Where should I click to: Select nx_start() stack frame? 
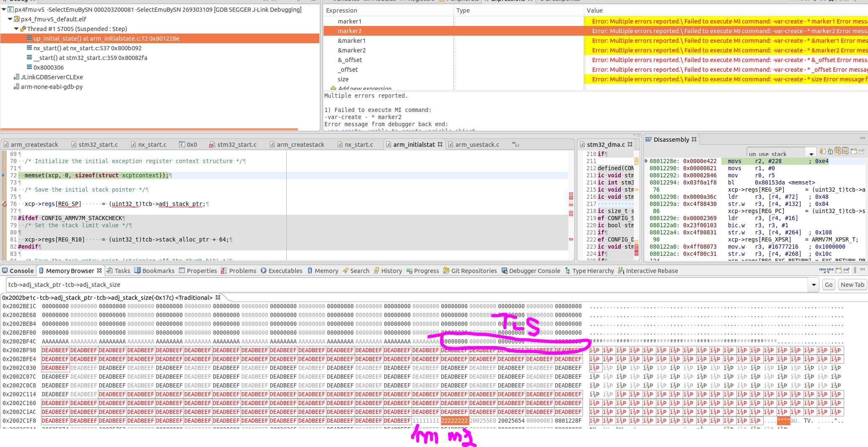pyautogui.click(x=88, y=48)
